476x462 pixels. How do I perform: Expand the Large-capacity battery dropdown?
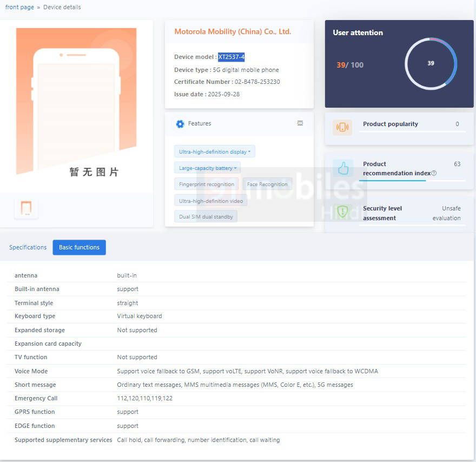pos(207,168)
